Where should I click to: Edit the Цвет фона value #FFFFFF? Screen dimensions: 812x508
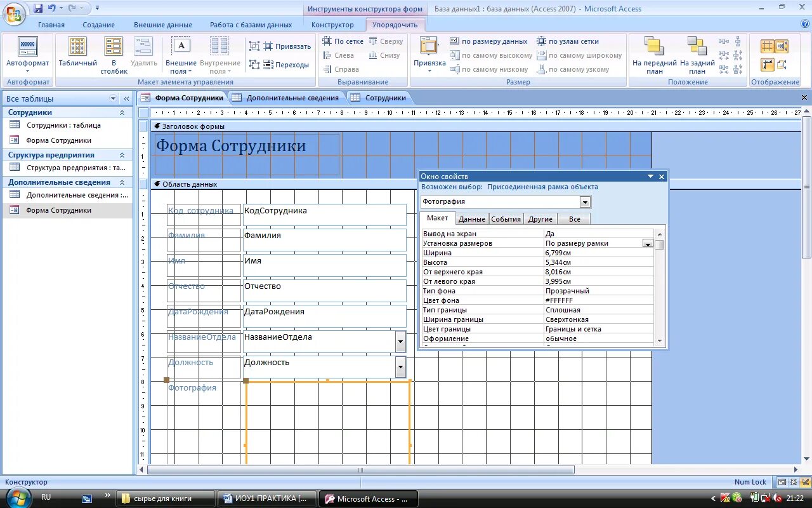point(598,300)
